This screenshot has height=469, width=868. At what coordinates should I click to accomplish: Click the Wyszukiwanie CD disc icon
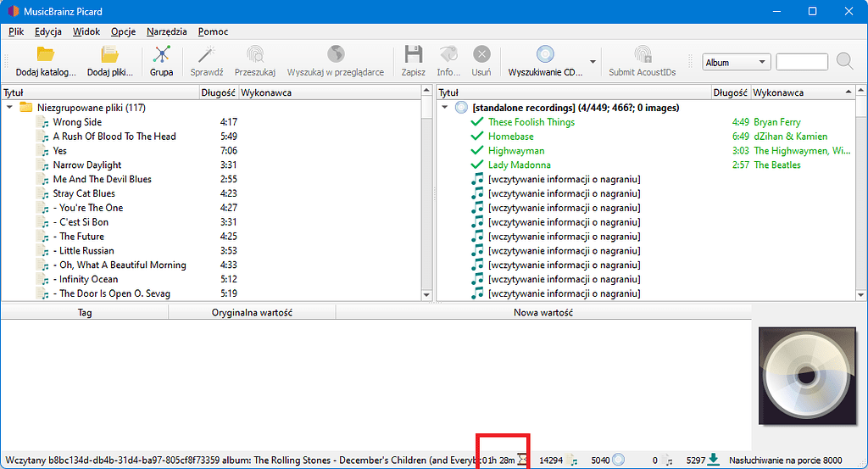545,54
